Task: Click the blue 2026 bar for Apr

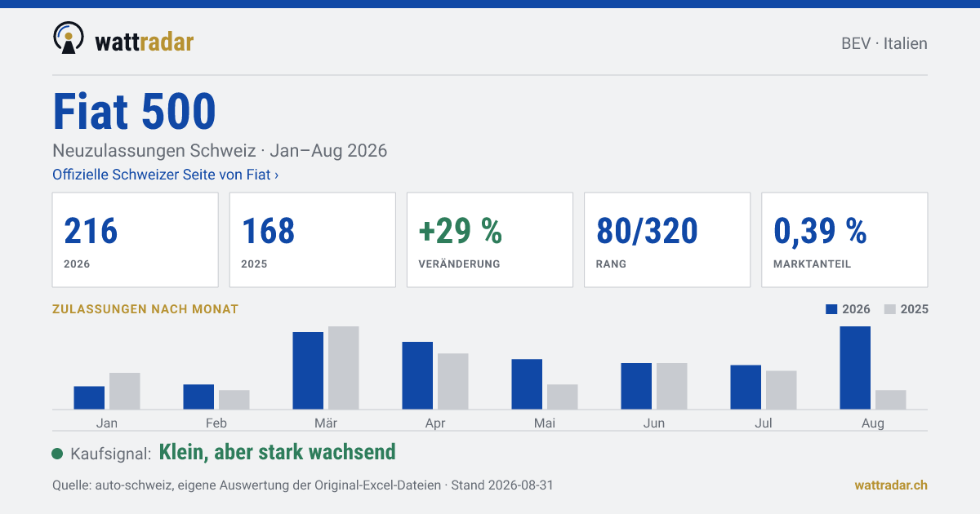Action: tap(417, 375)
